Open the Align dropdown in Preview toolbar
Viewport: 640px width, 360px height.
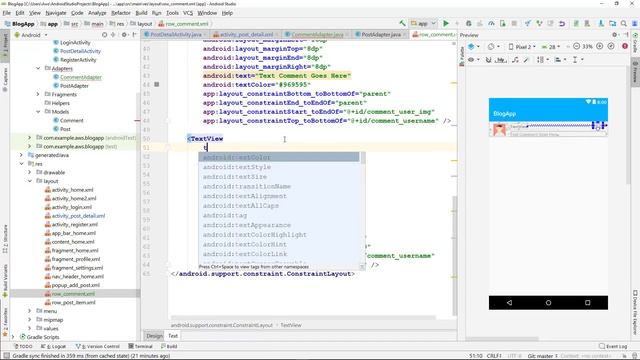[x=560, y=60]
